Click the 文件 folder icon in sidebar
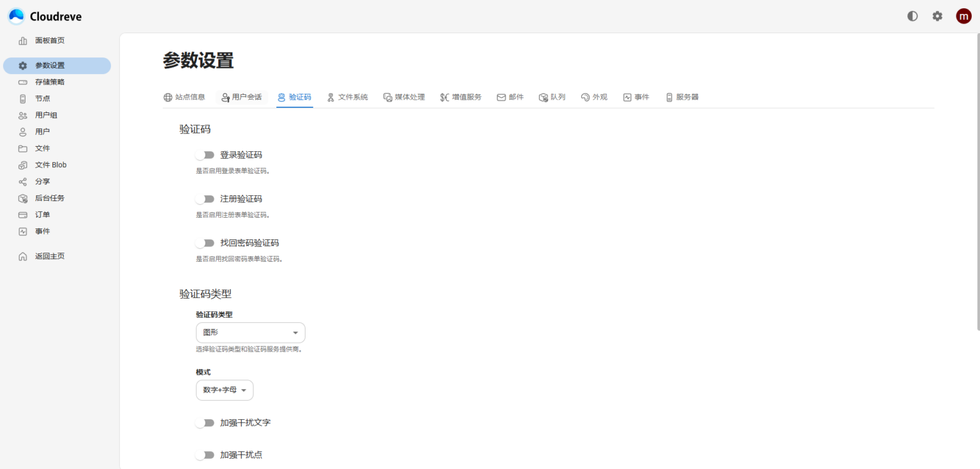980x469 pixels. pyautogui.click(x=23, y=149)
